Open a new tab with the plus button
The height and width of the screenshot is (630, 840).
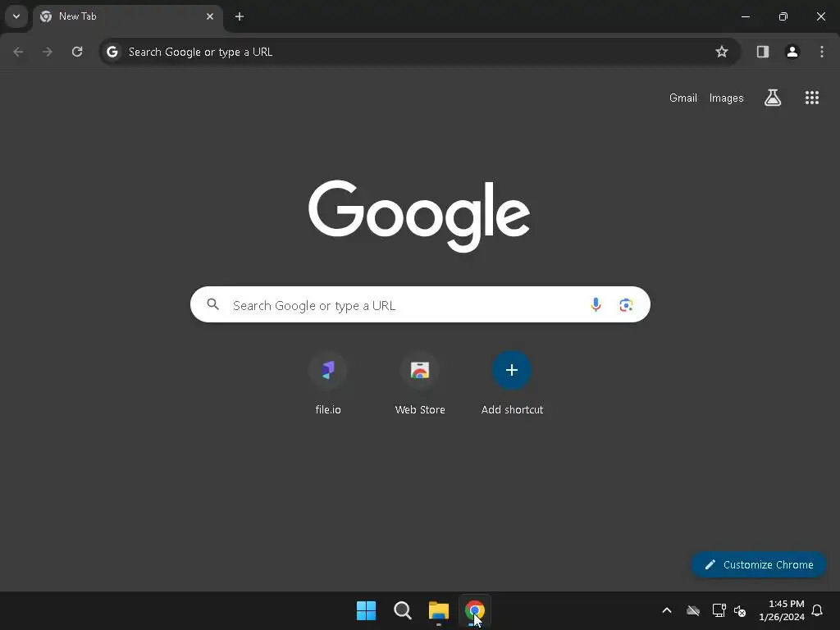(240, 16)
